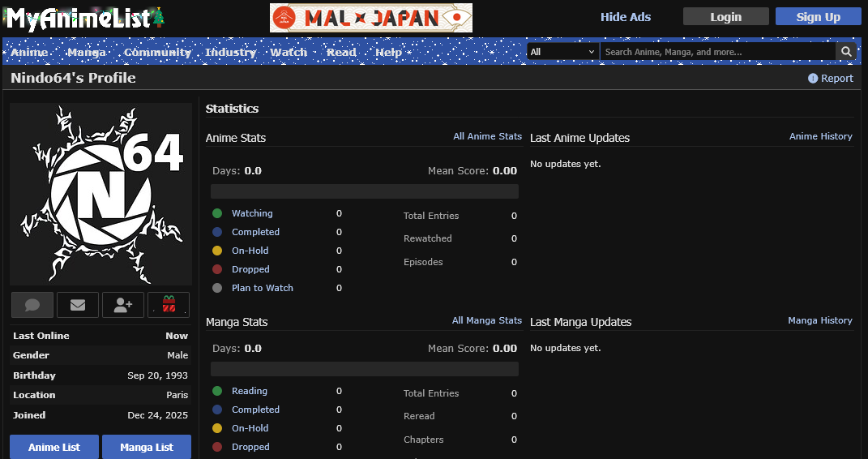This screenshot has width=868, height=459.
Task: Open the Community navigation menu
Action: pos(157,52)
